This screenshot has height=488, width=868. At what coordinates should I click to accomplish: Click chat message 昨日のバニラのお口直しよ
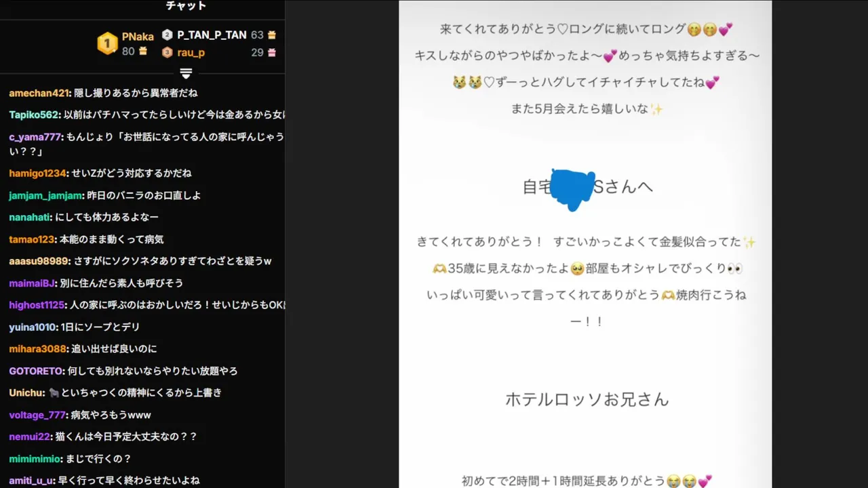pyautogui.click(x=145, y=196)
